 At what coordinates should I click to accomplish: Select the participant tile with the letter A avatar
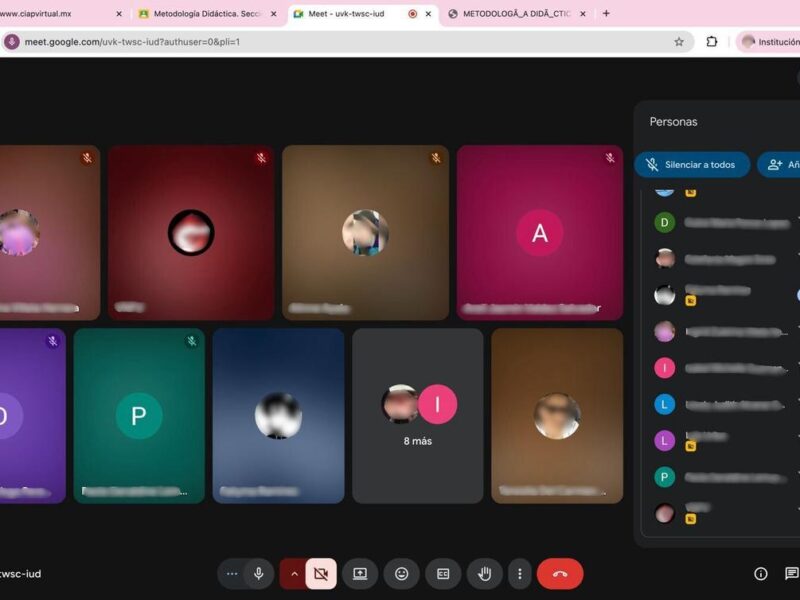click(x=540, y=233)
